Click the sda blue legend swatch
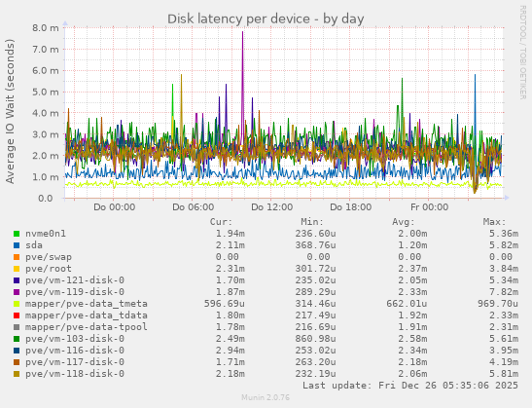 click(x=17, y=245)
